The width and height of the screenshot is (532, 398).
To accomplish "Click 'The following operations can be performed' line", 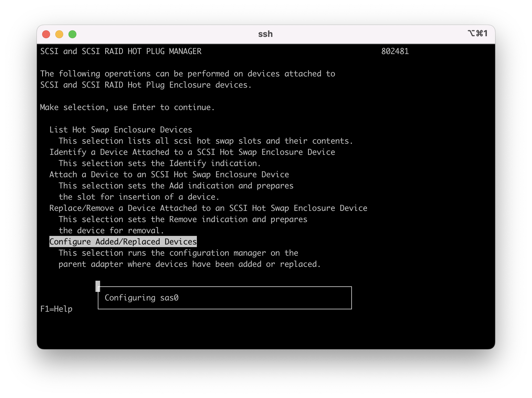I will point(188,74).
